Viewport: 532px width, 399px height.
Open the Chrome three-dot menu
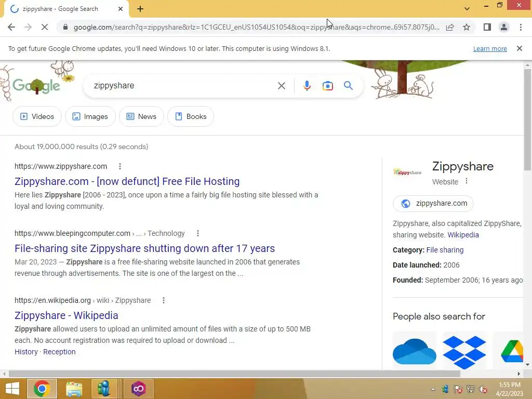521,27
